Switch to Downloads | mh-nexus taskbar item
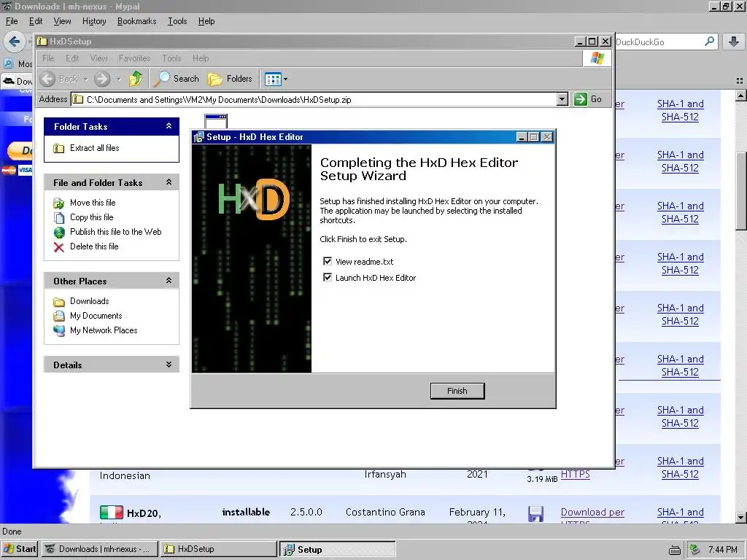 click(x=99, y=549)
